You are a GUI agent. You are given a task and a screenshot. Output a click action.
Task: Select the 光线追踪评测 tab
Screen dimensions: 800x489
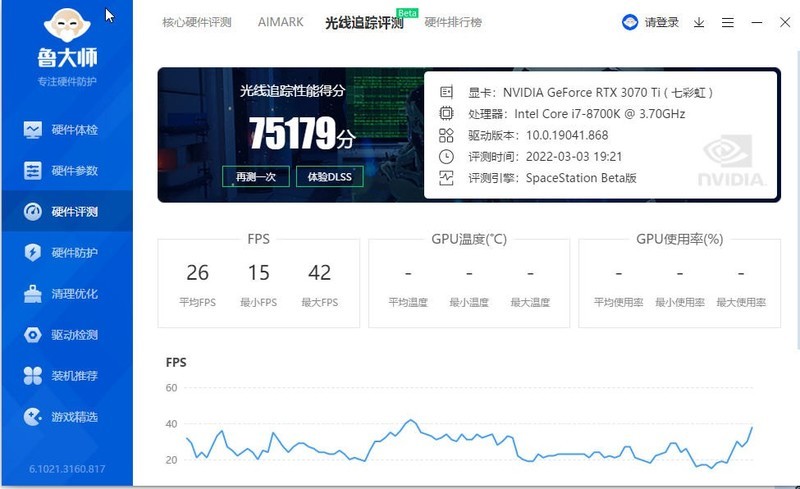tap(364, 22)
